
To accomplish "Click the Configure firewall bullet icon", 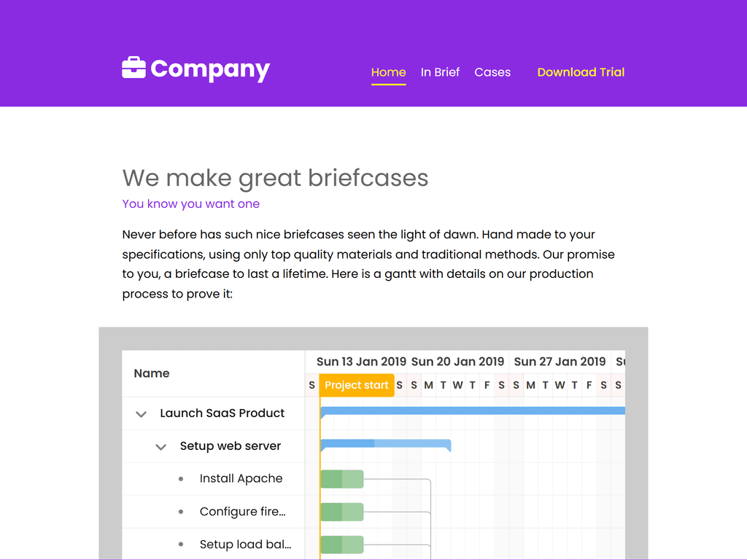I will click(181, 512).
